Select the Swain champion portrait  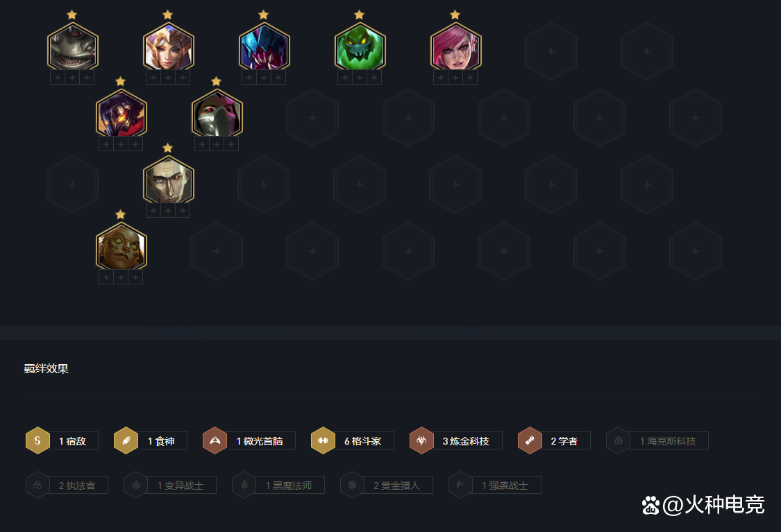point(169,180)
